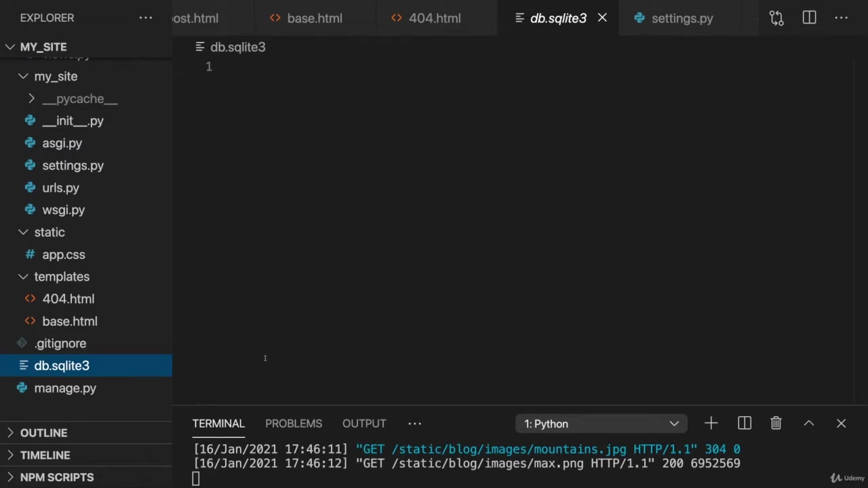
Task: Close the db.sqlite3 editor tab
Action: pyautogui.click(x=602, y=18)
